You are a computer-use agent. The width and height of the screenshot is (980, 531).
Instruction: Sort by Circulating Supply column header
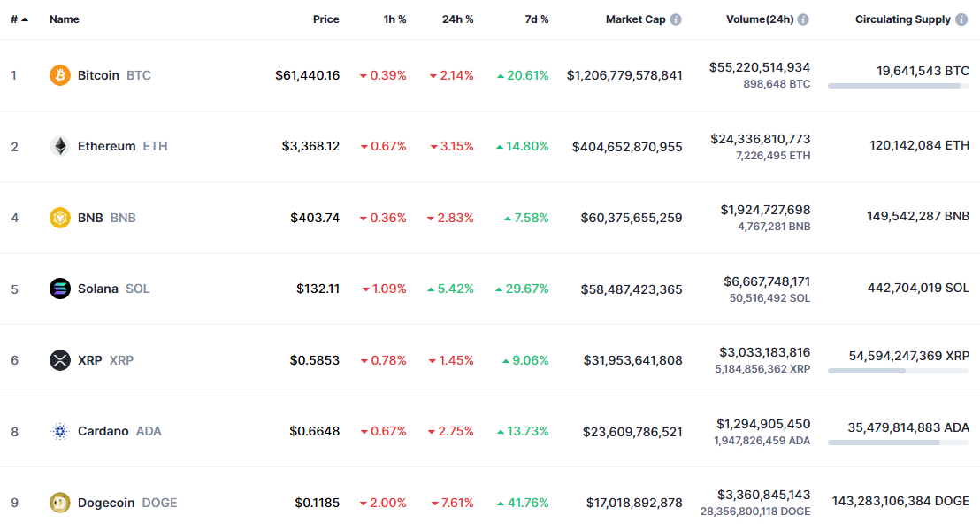[903, 19]
